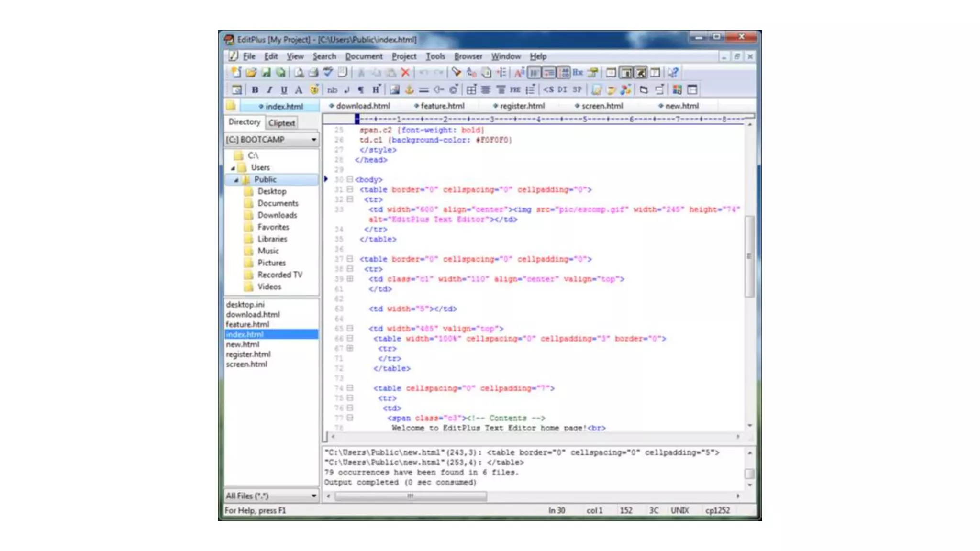
Task: Open the [C:] BOOTCAMP drive dropdown
Action: point(313,140)
